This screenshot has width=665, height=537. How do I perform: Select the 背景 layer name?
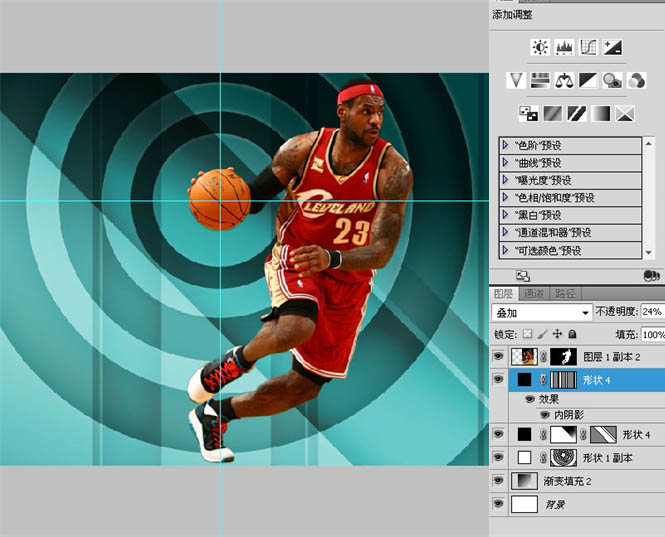[x=554, y=505]
